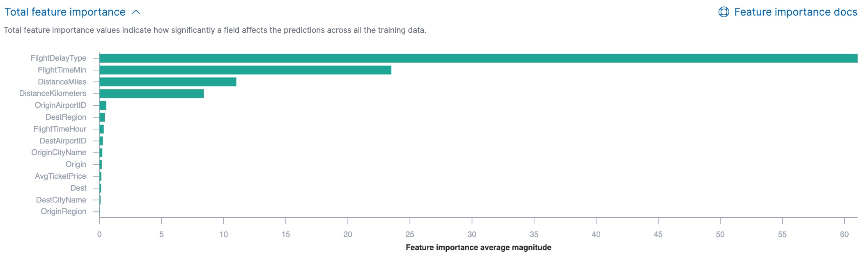Viewport: 868px width, 255px height.
Task: Click the FlightDelayType axis label
Action: pos(57,58)
